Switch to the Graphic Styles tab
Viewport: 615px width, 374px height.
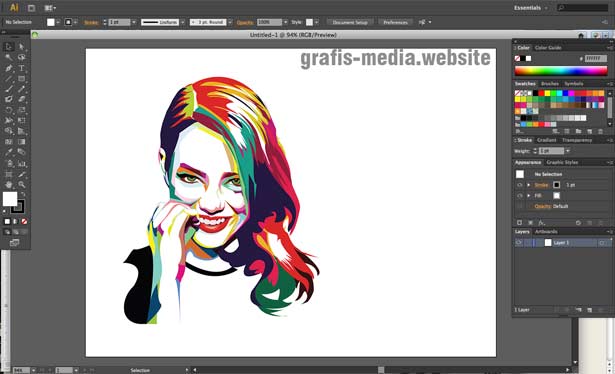(x=562, y=162)
